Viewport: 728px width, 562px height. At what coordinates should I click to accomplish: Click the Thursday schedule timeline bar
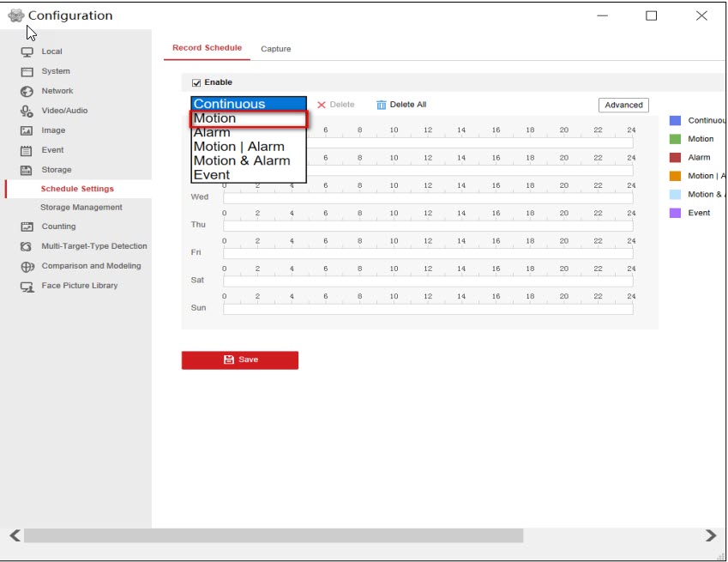pos(428,227)
